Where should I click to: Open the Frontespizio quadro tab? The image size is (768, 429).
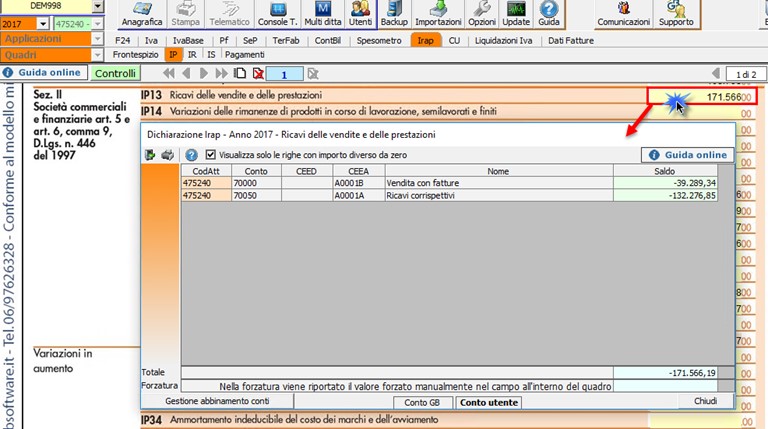tap(136, 55)
